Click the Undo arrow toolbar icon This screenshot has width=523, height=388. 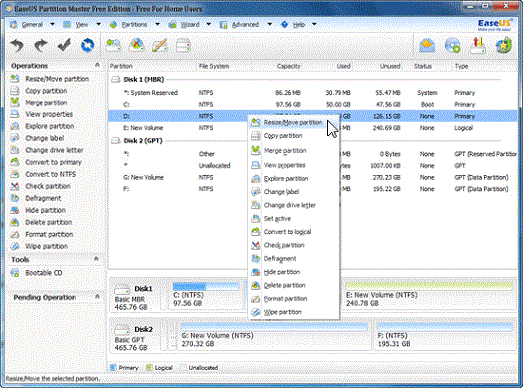17,45
